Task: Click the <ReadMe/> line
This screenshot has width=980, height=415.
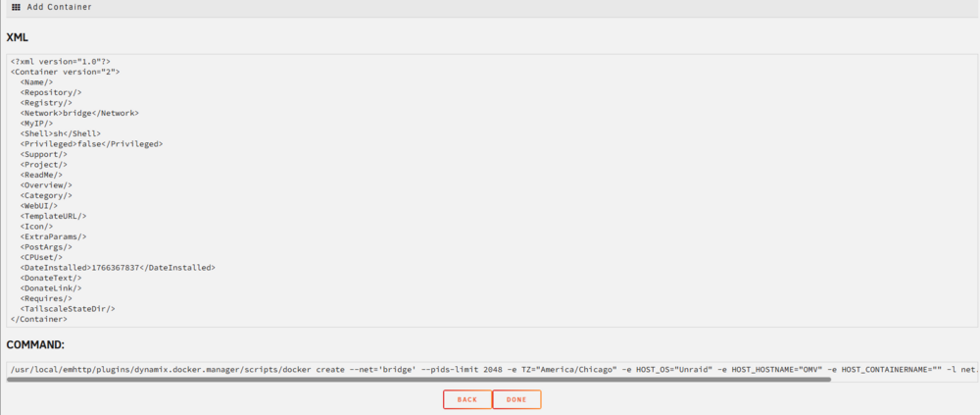Action: point(41,175)
